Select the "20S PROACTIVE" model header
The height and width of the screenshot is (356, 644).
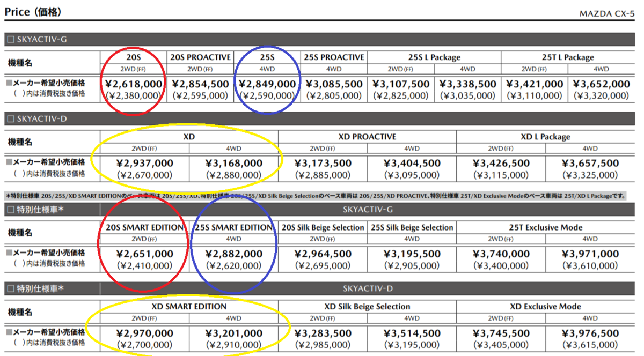tap(200, 57)
